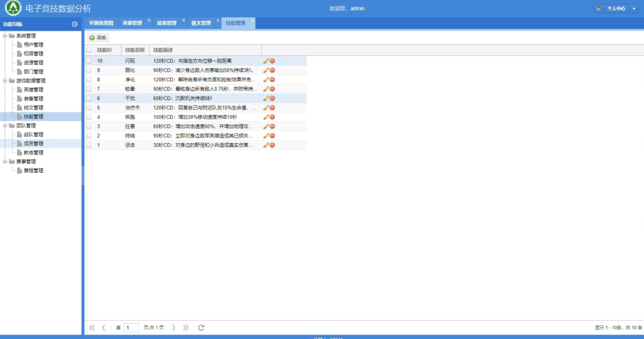Check the box for skill ID 10
The image size is (644, 339).
(89, 61)
